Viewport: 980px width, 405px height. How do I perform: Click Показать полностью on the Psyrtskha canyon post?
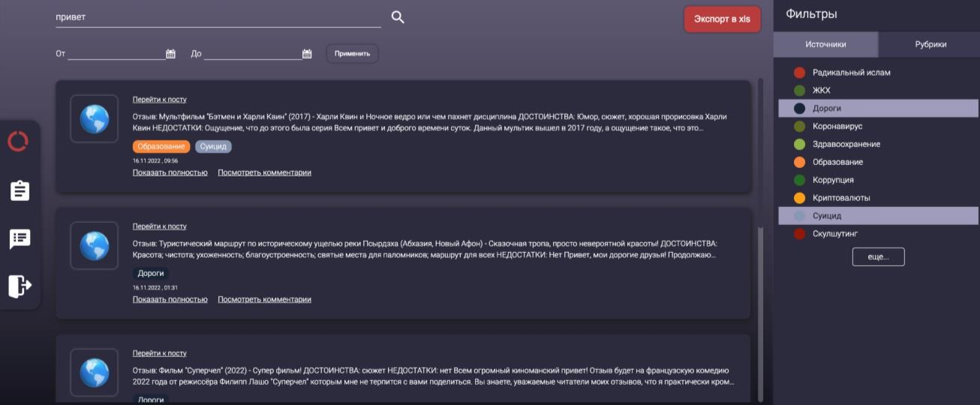click(170, 299)
